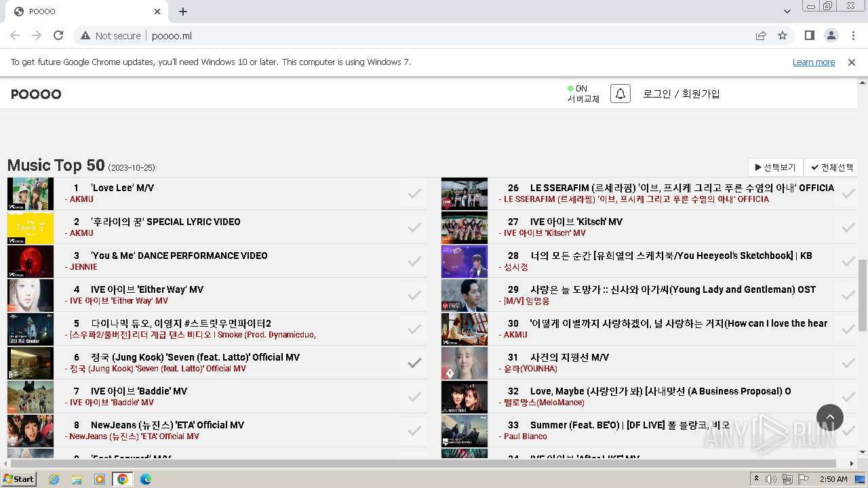
Task: Select 'You & Me' DANCE PERFORMANCE VIDEO
Action: point(179,256)
